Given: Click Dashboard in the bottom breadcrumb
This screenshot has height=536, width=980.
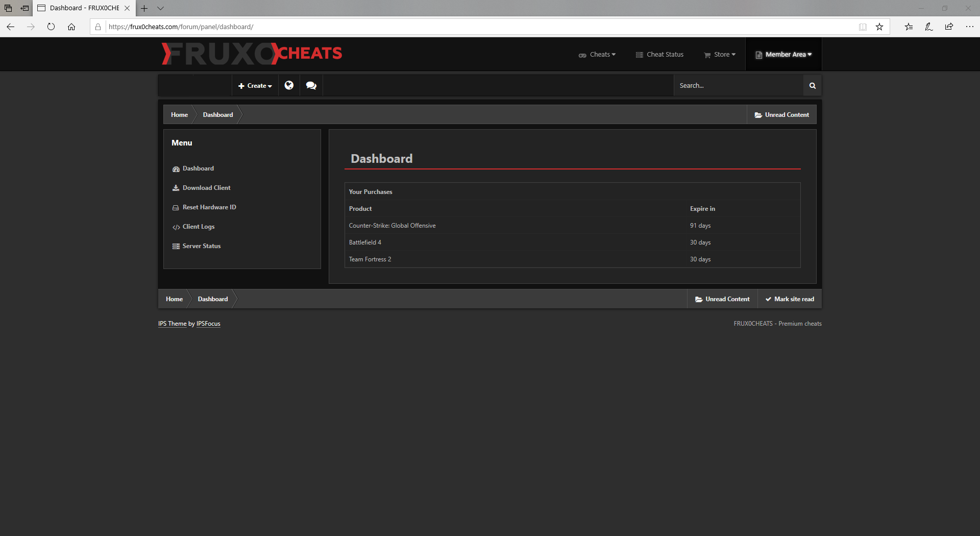Looking at the screenshot, I should tap(213, 299).
